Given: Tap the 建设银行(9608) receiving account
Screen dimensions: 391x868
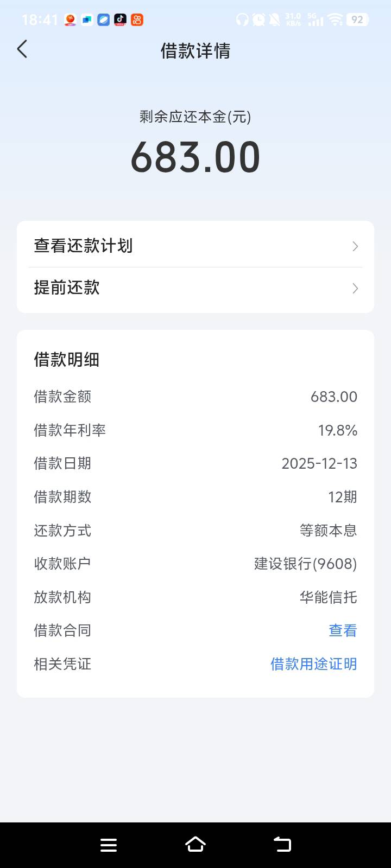Looking at the screenshot, I should tap(305, 564).
